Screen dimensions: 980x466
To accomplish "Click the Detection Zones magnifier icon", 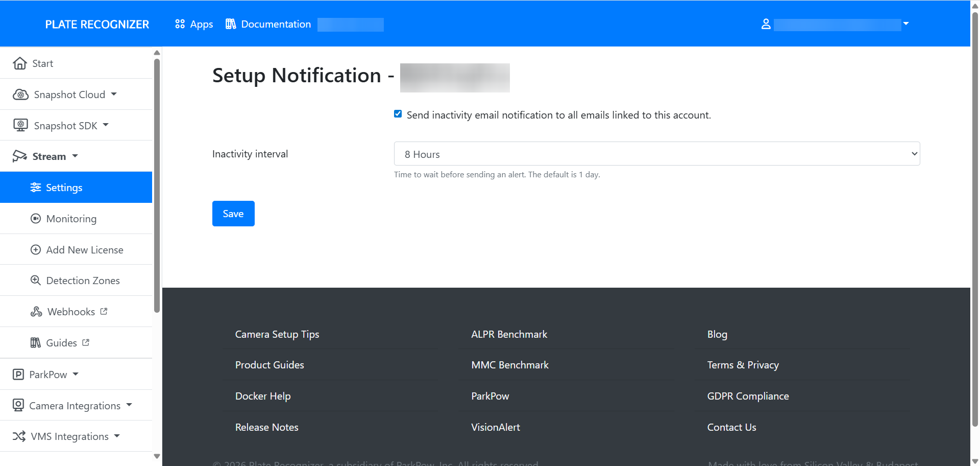I will tap(36, 281).
